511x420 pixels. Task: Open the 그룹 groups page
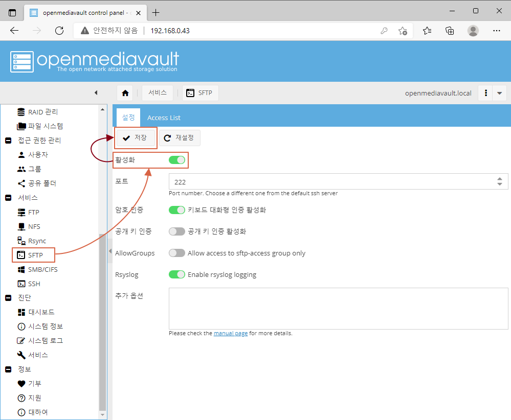click(x=29, y=169)
